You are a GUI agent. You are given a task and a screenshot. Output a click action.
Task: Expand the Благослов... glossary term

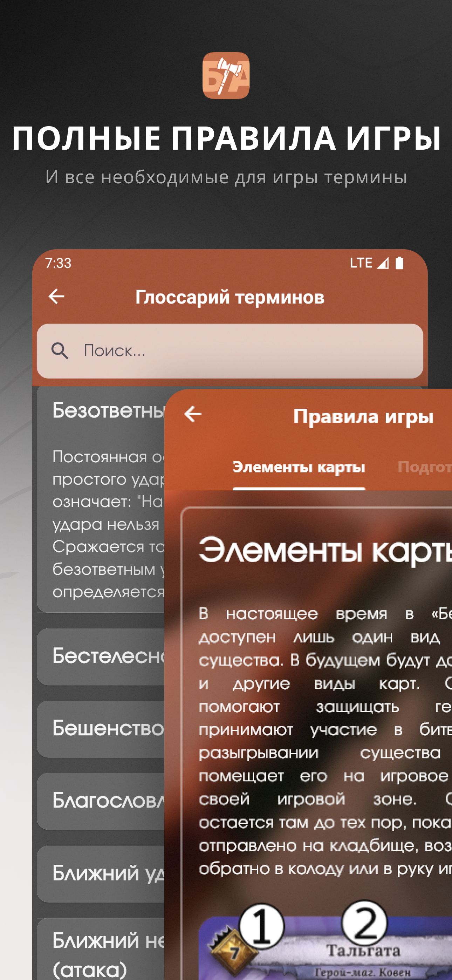(x=101, y=801)
